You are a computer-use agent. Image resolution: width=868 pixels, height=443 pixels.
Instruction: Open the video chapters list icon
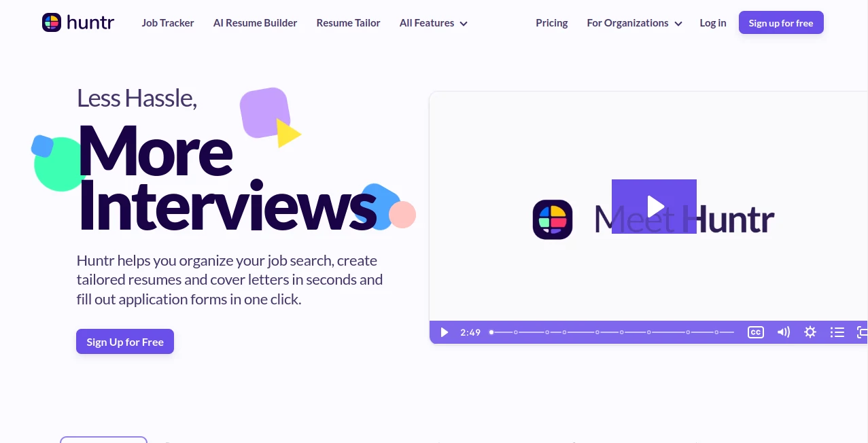pyautogui.click(x=837, y=332)
